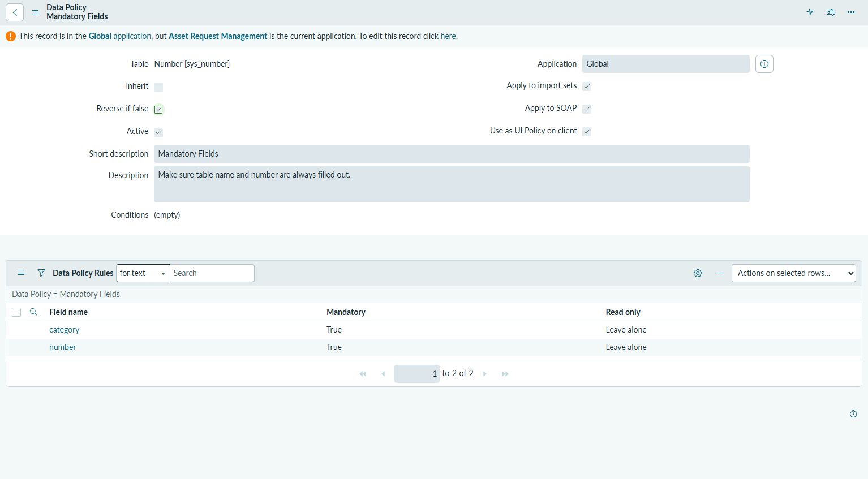Go to previous page of rules
868x479 pixels.
click(x=383, y=374)
